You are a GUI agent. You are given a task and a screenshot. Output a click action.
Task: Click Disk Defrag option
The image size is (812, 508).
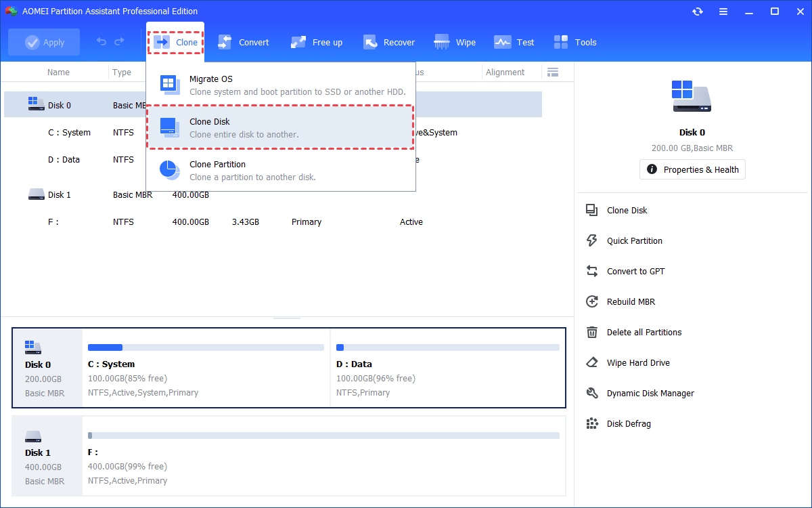tap(629, 424)
